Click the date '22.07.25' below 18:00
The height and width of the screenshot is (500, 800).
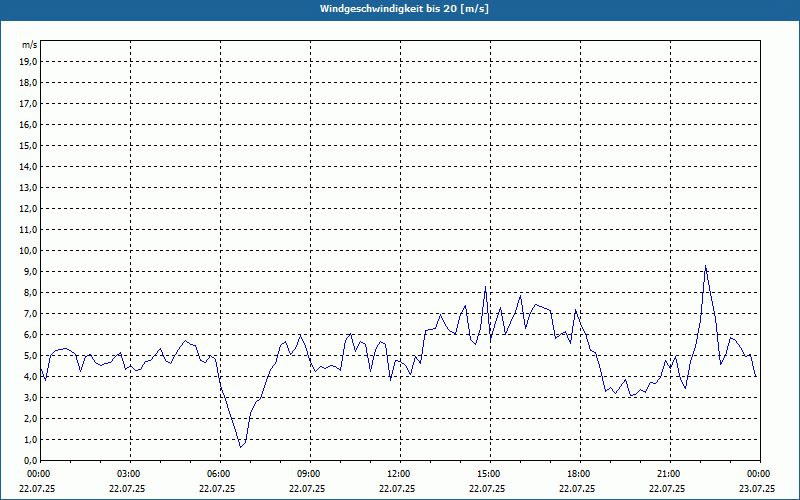pos(577,488)
